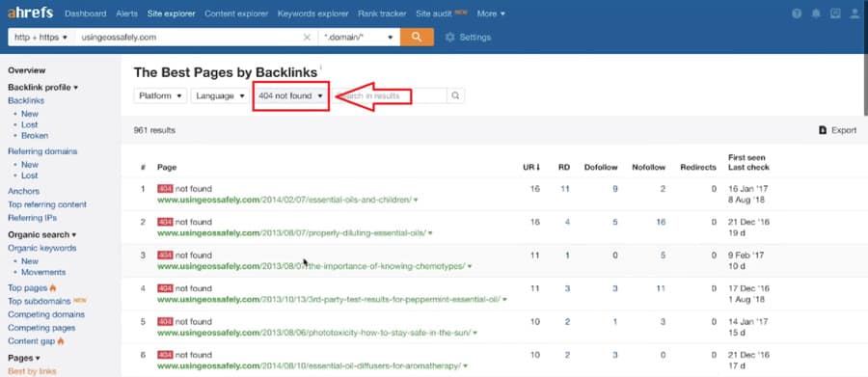Open Backlinks in sidebar

(26, 100)
